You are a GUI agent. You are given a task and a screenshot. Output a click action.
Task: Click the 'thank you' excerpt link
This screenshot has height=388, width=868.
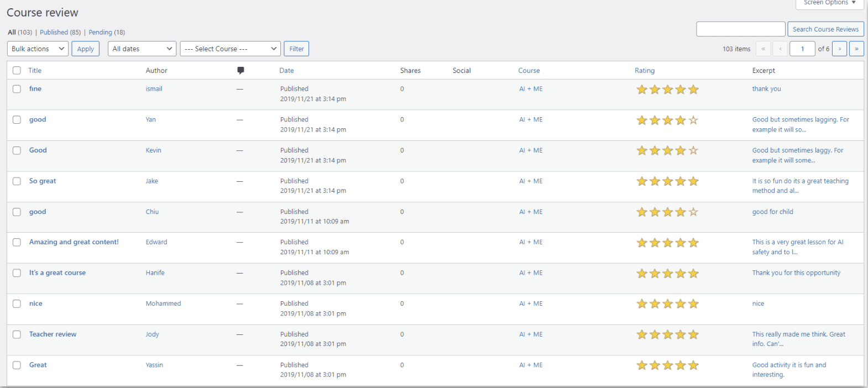tap(766, 88)
